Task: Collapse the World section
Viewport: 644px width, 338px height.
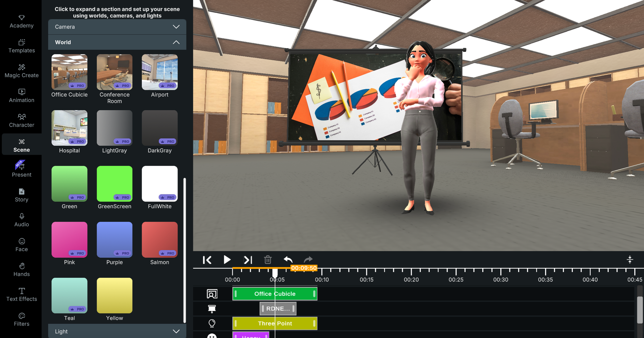Action: click(117, 42)
